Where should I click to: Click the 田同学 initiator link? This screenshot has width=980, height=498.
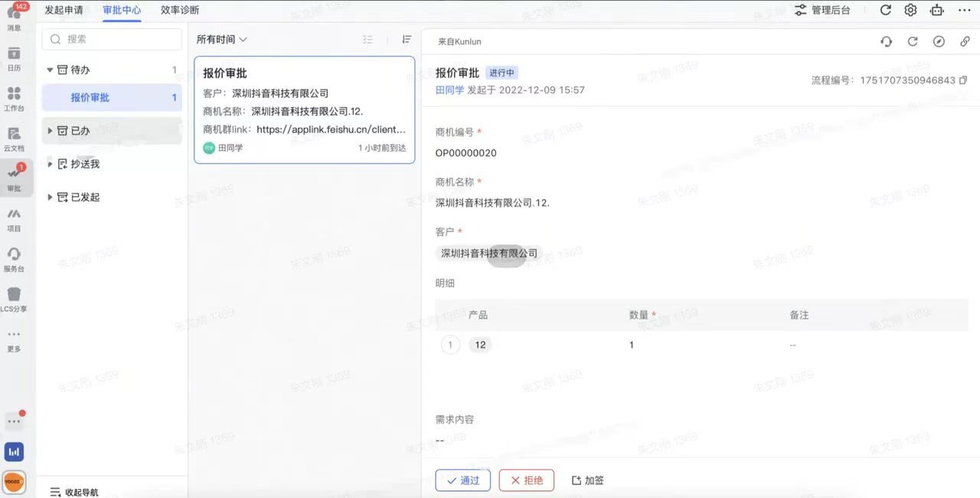coord(450,90)
